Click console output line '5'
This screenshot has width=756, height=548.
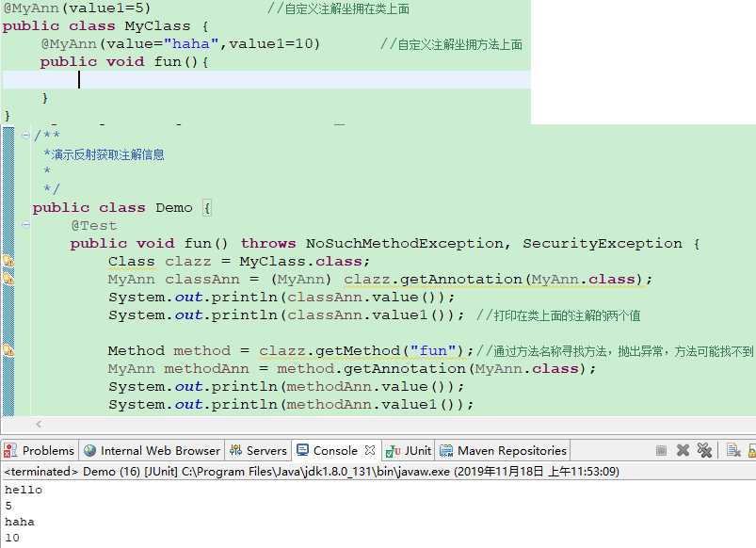click(x=8, y=506)
